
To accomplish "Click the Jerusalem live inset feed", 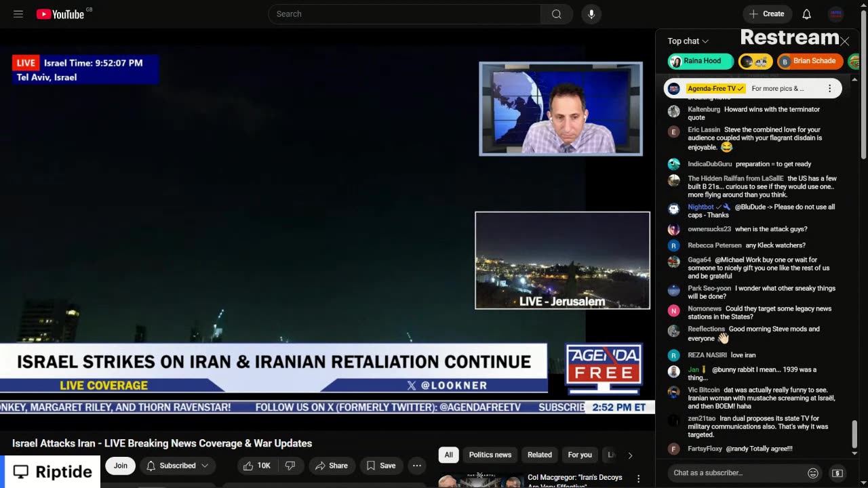I will 562,260.
